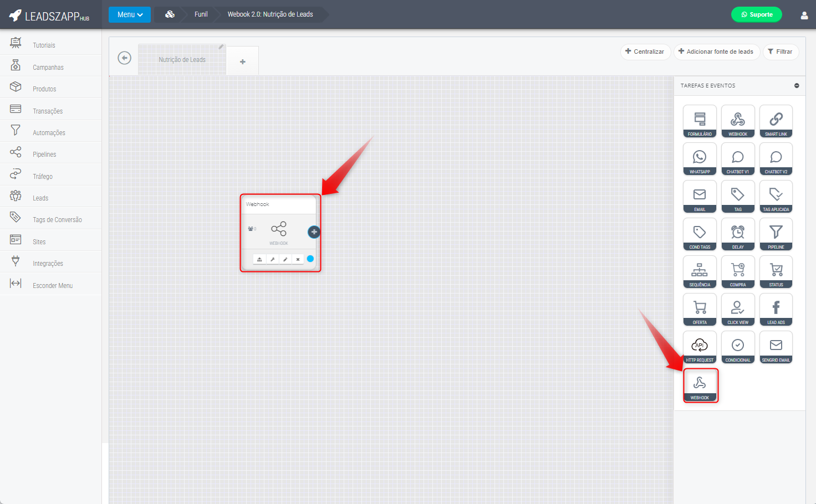
Task: Hide the sidebar with Esconder Menu
Action: pyautogui.click(x=52, y=285)
